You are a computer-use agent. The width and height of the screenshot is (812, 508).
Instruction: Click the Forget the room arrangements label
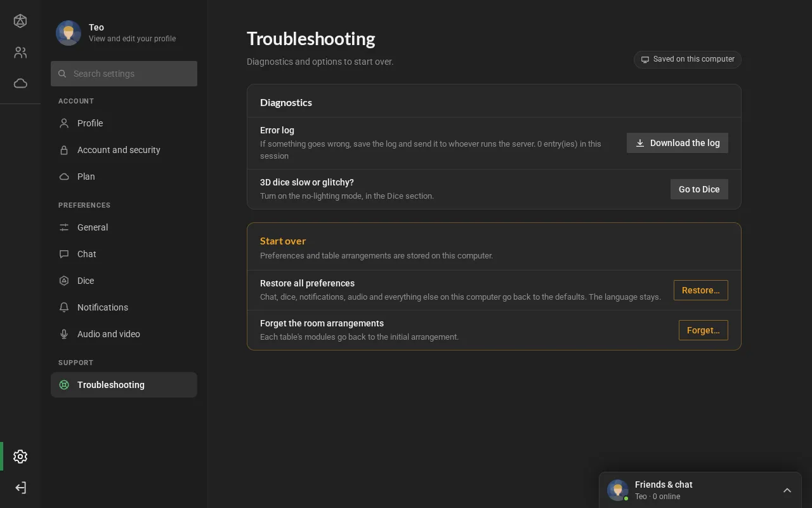[322, 323]
